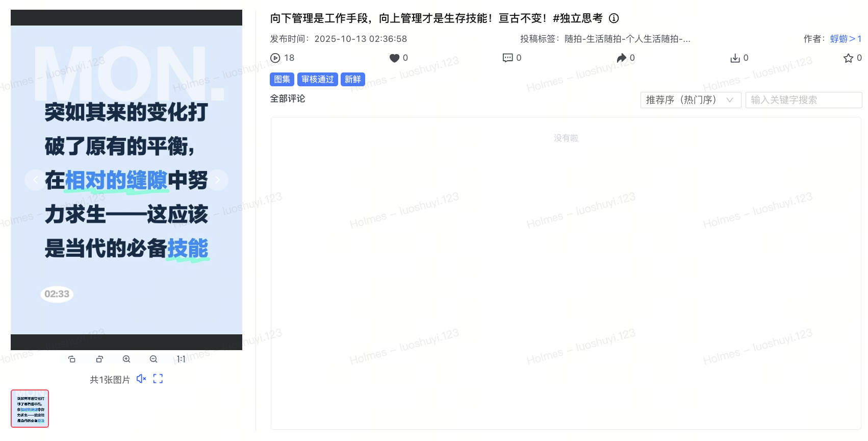This screenshot has width=868, height=441.
Task: Go to the previous image
Action: (35, 180)
